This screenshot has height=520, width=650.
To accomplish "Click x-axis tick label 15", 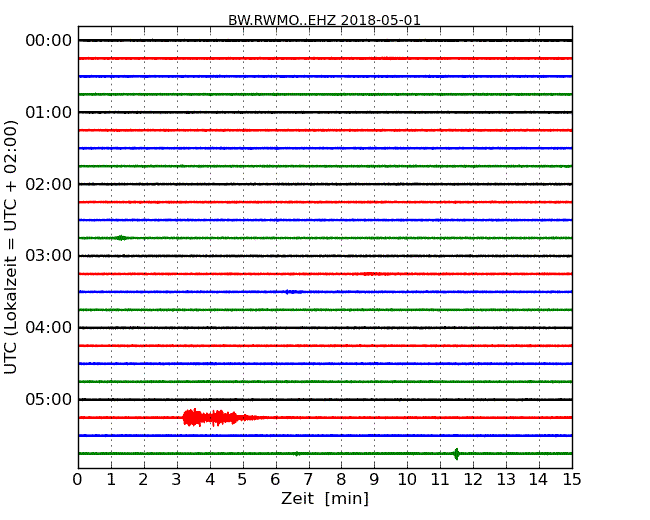I will point(572,480).
